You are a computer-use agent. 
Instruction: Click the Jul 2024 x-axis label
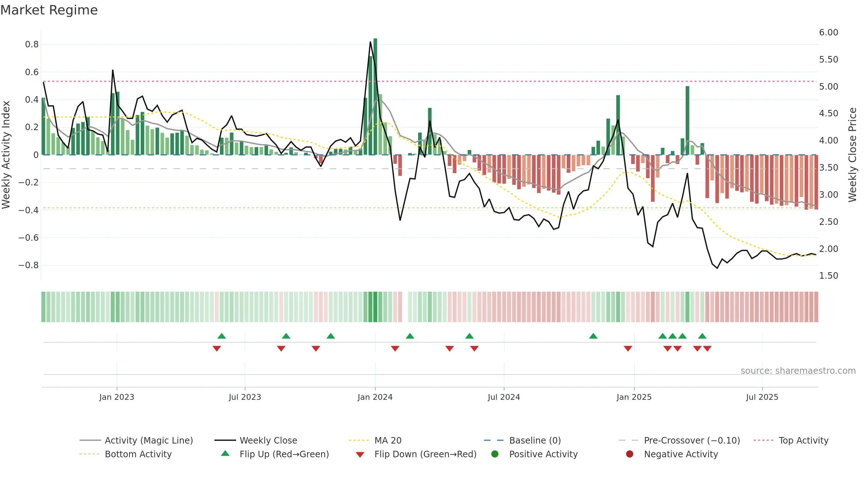(x=504, y=397)
